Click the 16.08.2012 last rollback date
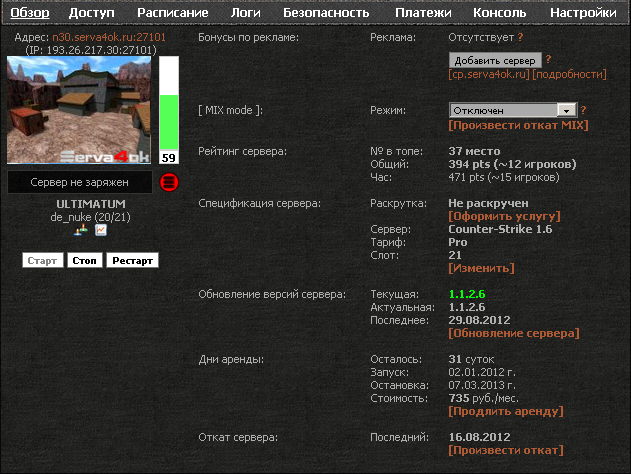Viewport: 631px width, 474px height. [479, 437]
